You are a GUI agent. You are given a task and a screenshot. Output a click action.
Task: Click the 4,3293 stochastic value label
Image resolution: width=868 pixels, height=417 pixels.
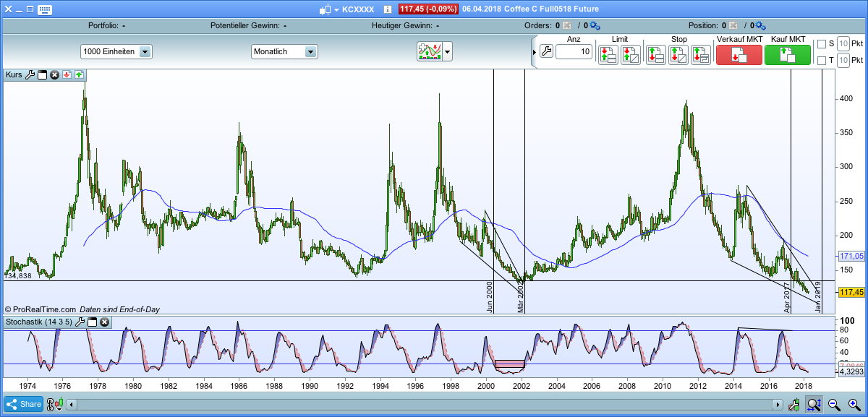(x=851, y=371)
